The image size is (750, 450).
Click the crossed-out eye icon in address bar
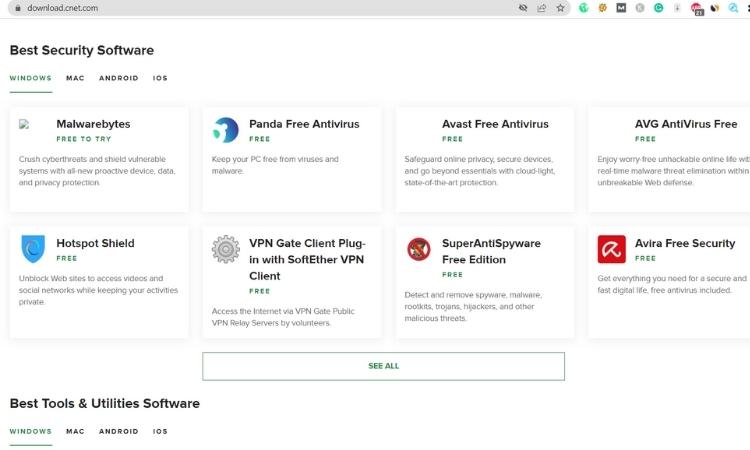pyautogui.click(x=523, y=8)
